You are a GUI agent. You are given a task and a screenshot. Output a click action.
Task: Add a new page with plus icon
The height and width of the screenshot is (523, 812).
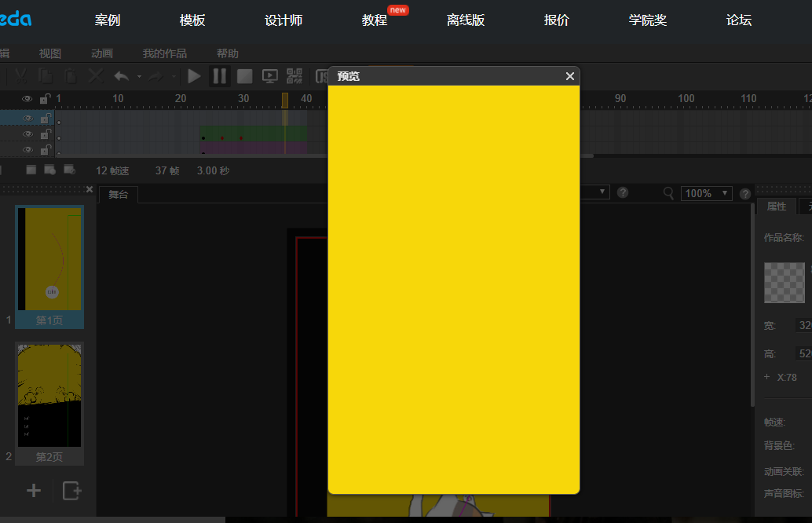point(34,490)
